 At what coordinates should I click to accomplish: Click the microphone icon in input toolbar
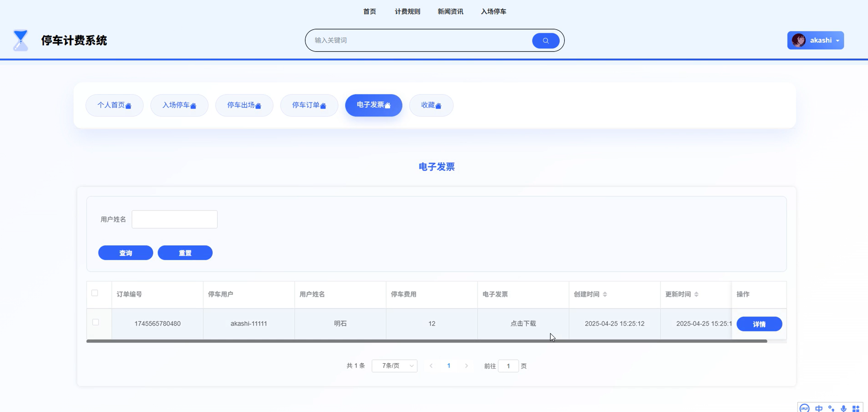[x=843, y=408]
